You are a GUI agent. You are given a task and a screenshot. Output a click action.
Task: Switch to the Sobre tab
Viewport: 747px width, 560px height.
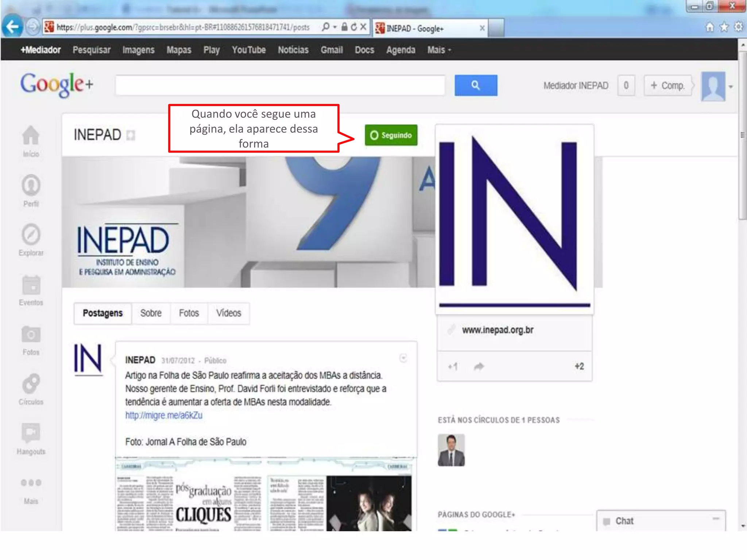(151, 313)
